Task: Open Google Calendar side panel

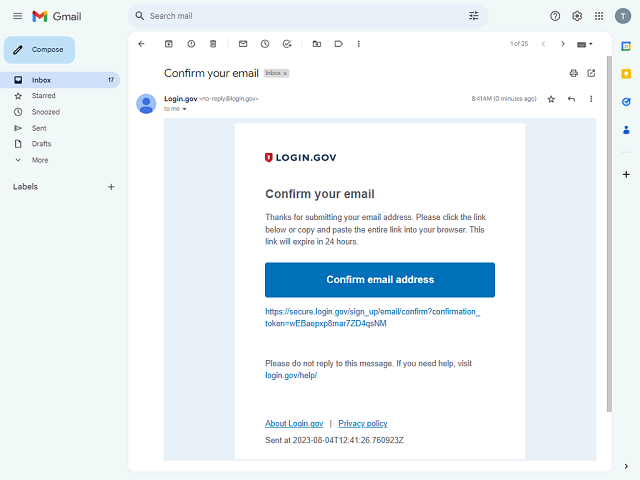Action: pos(626,46)
